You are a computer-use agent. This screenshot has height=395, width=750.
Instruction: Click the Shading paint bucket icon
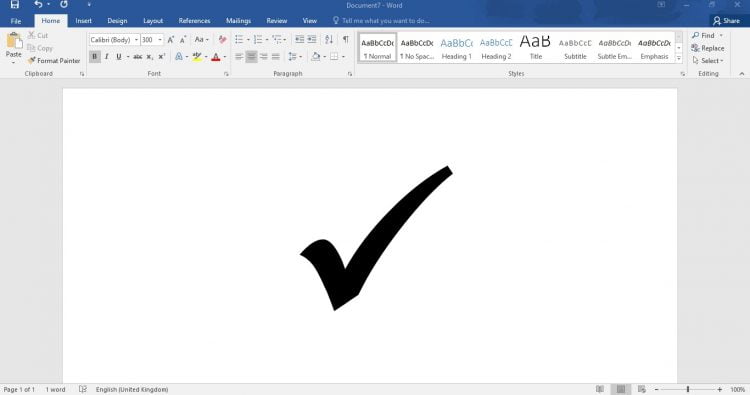click(316, 56)
